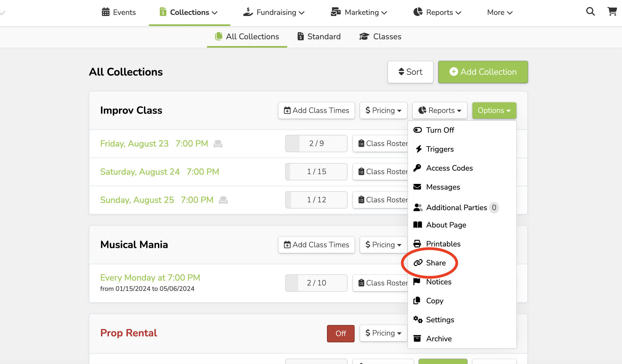622x364 pixels.
Task: Click the seating icon beside Friday, August 23
Action: pos(218,144)
